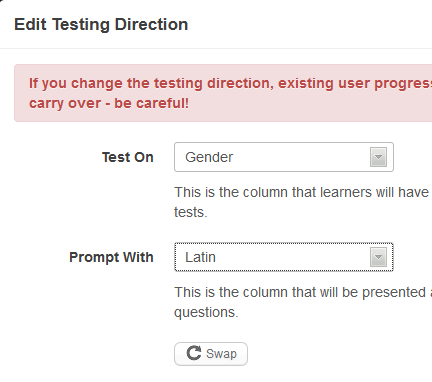
Task: Click the Gender dropdown arrow icon
Action: [x=378, y=157]
